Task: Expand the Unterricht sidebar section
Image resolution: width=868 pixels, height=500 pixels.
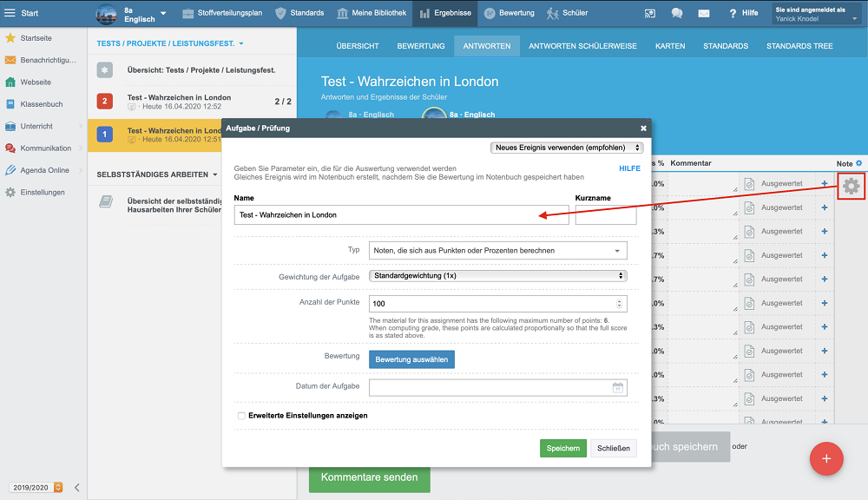Action: (x=78, y=127)
